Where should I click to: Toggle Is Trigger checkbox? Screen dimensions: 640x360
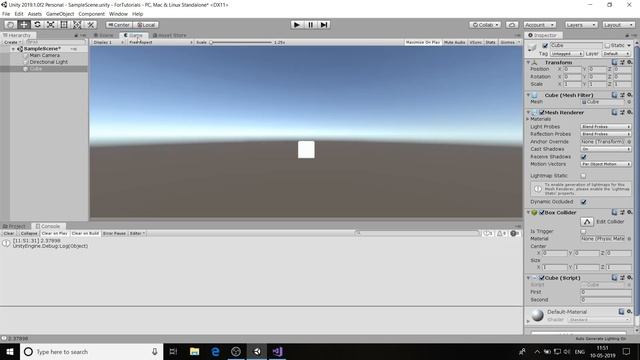[583, 231]
